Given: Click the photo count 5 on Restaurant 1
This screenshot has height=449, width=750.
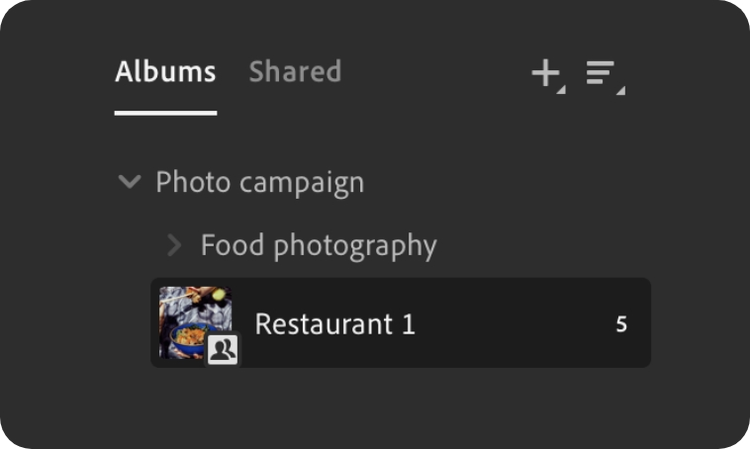Looking at the screenshot, I should point(621,324).
